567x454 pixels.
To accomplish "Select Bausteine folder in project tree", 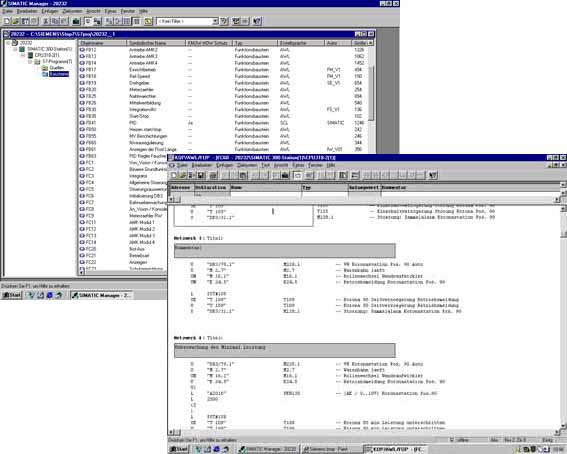I will [x=59, y=74].
